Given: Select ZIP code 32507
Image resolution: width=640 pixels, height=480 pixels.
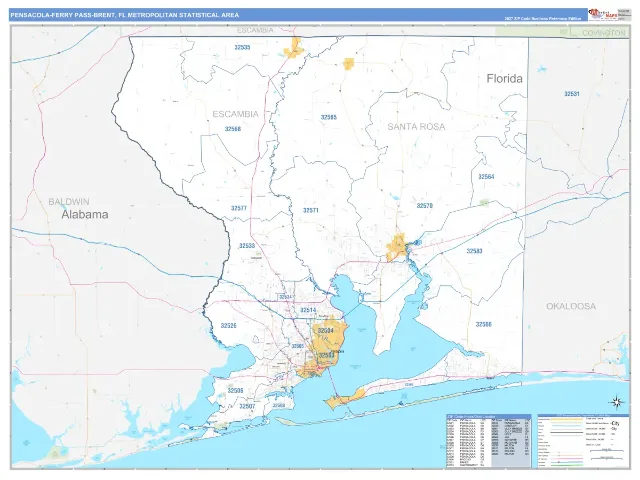Looking at the screenshot, I should [247, 407].
